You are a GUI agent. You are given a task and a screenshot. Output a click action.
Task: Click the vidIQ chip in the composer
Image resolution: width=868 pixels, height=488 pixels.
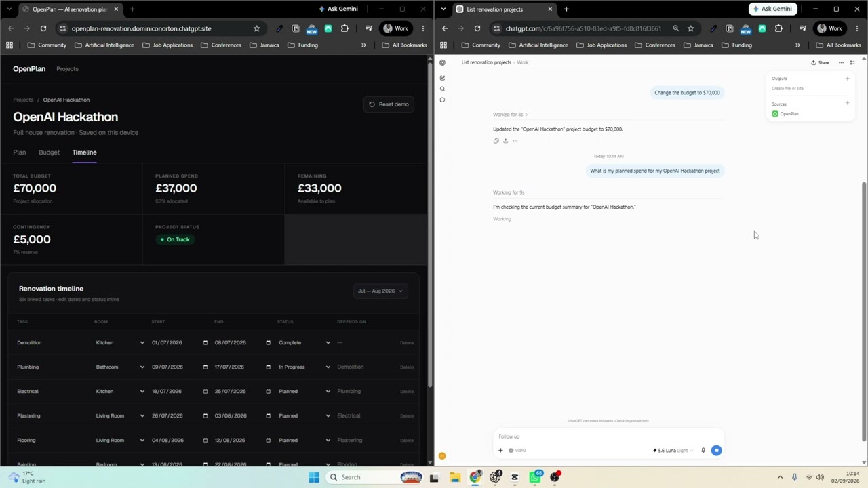(x=517, y=450)
